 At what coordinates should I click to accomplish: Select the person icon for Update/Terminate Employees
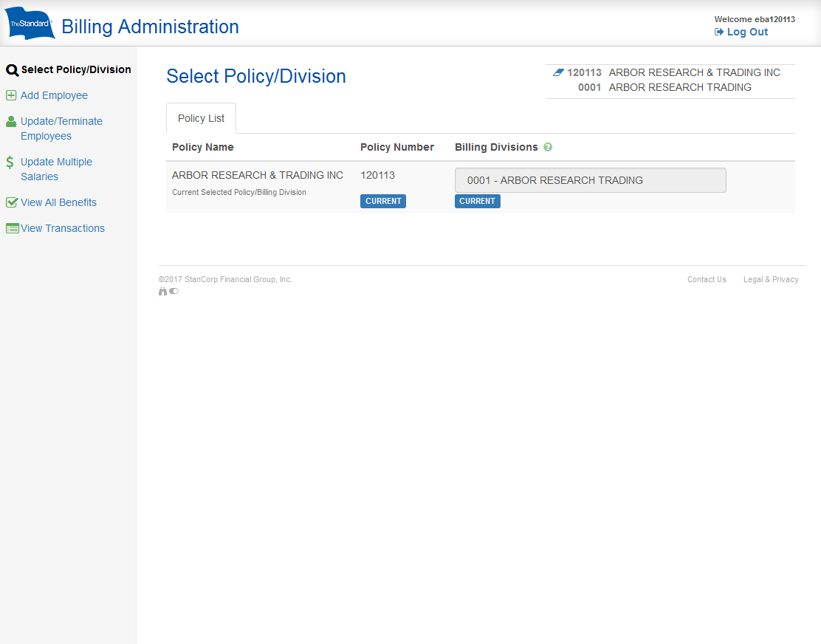(10, 120)
